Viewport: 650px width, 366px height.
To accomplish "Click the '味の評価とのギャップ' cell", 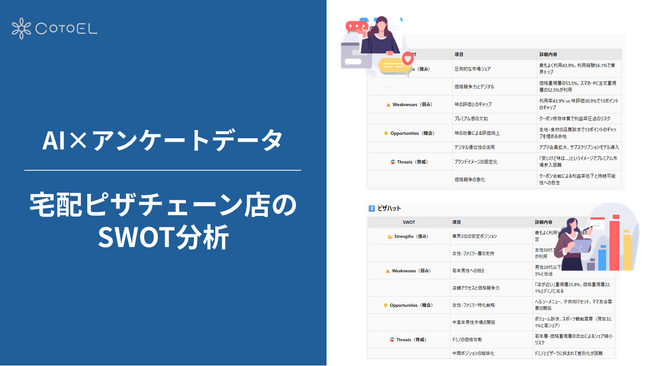I will point(474,104).
